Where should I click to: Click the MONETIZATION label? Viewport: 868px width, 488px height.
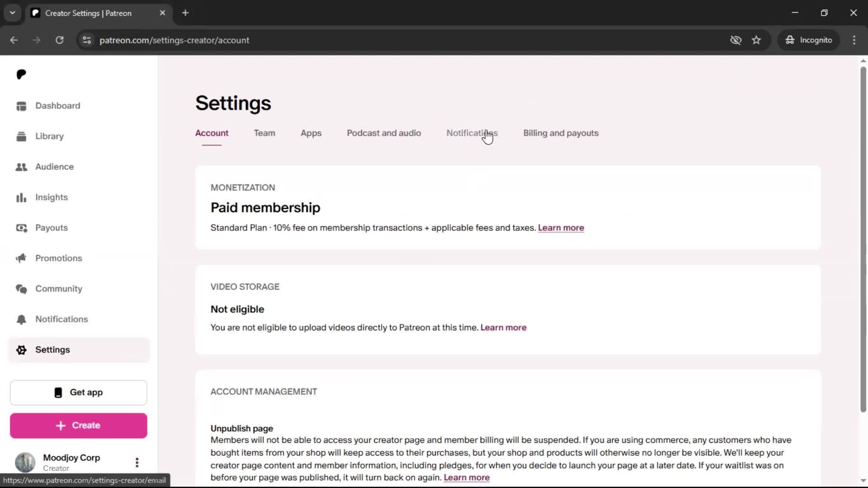(x=243, y=188)
